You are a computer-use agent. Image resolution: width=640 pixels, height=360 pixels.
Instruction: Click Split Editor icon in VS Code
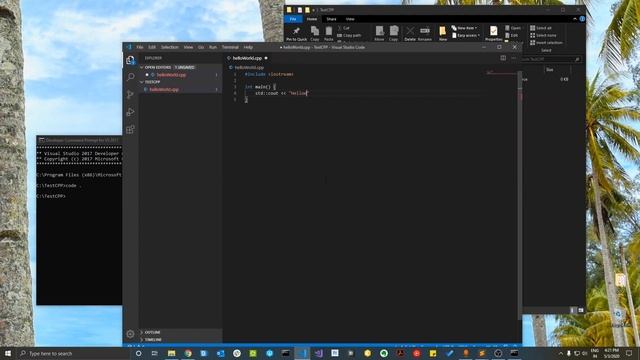(x=503, y=58)
